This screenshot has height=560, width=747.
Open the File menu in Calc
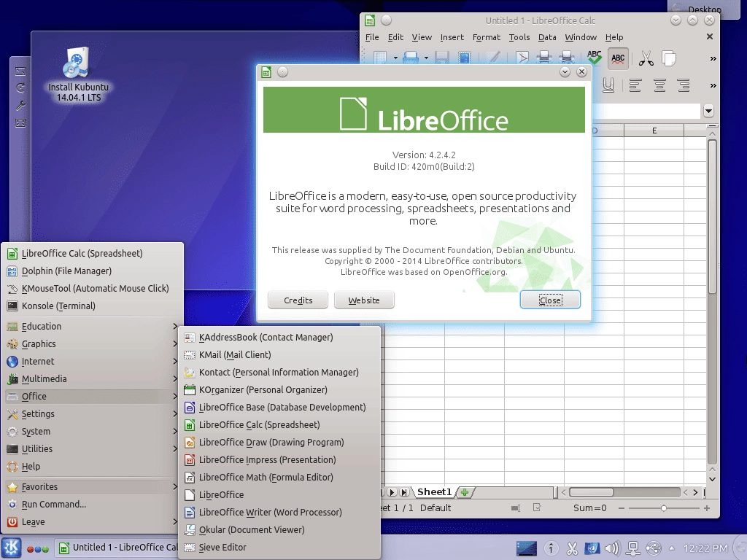pyautogui.click(x=372, y=37)
